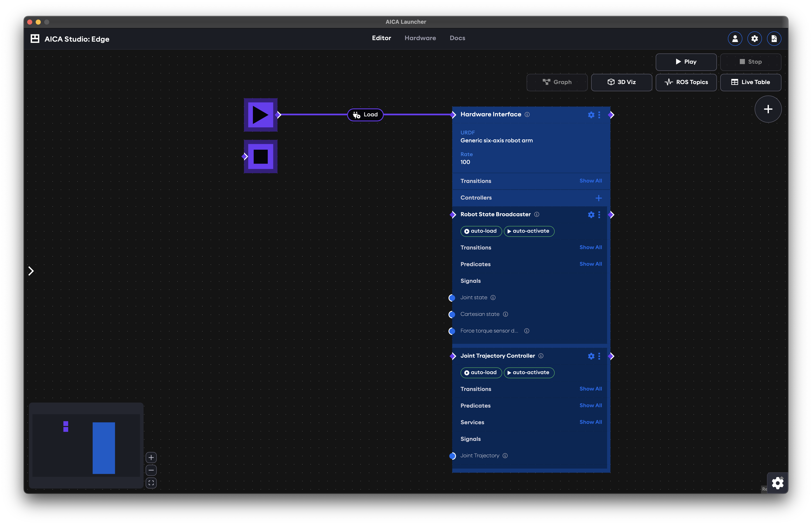Toggle auto-activate on Robot State Broadcaster

pyautogui.click(x=529, y=231)
